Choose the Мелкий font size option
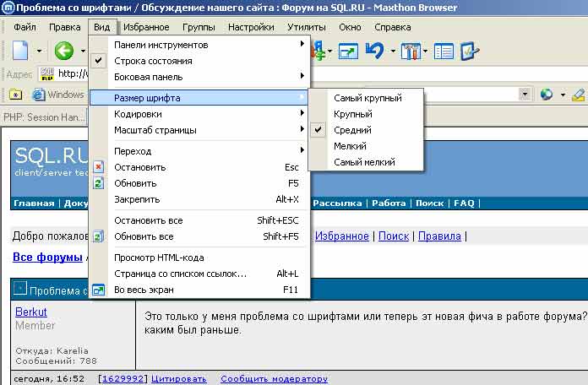588x385 pixels. click(350, 146)
